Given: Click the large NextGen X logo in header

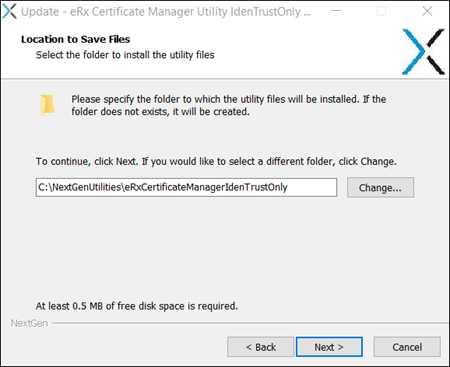Looking at the screenshot, I should pos(423,52).
